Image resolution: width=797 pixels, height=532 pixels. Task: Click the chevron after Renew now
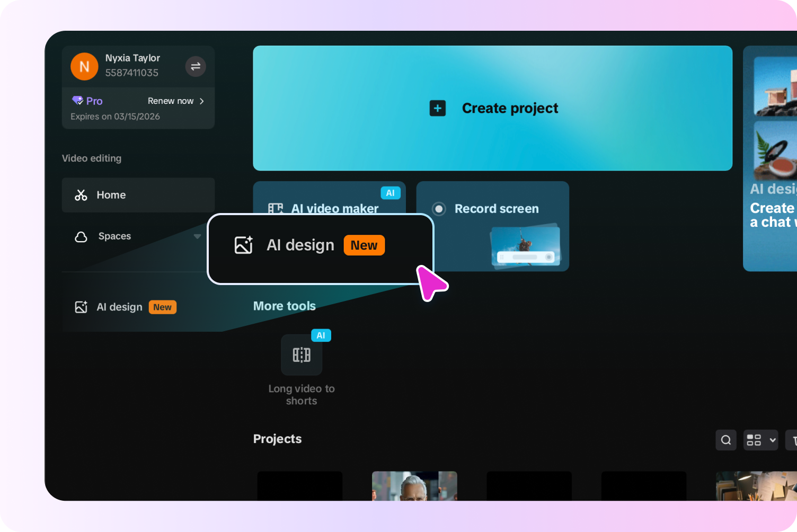[201, 101]
